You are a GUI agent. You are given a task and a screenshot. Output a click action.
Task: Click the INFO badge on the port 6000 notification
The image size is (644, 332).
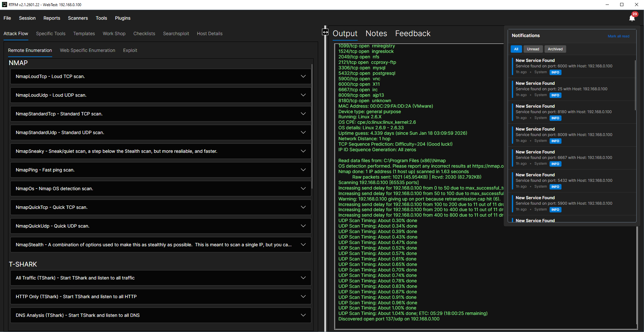[555, 72]
